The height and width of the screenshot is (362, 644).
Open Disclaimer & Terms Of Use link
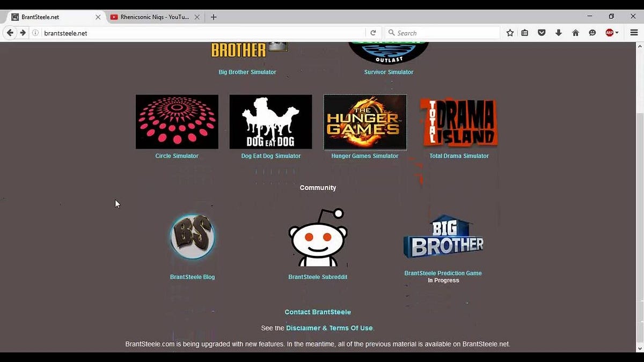(x=330, y=328)
